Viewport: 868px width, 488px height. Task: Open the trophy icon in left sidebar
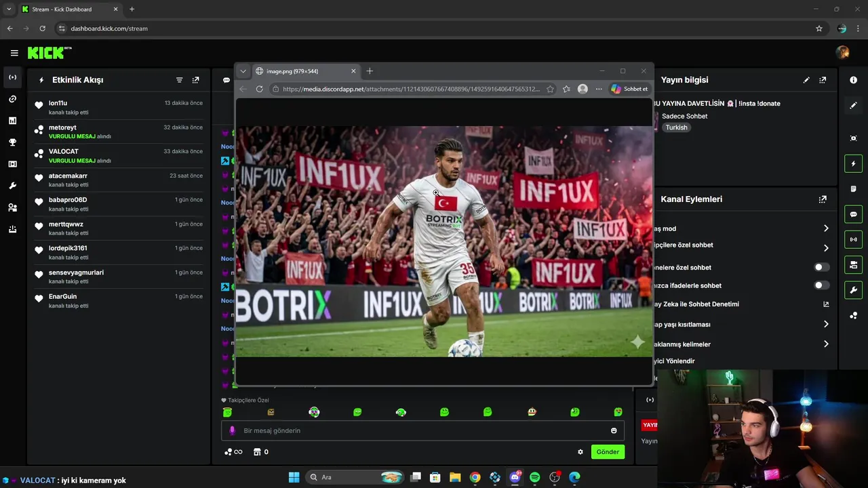(x=12, y=142)
